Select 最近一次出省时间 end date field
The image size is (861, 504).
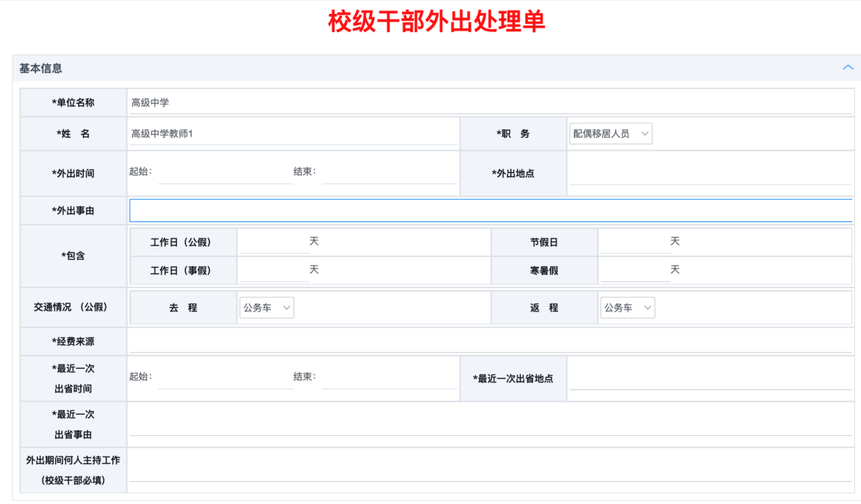tap(389, 378)
